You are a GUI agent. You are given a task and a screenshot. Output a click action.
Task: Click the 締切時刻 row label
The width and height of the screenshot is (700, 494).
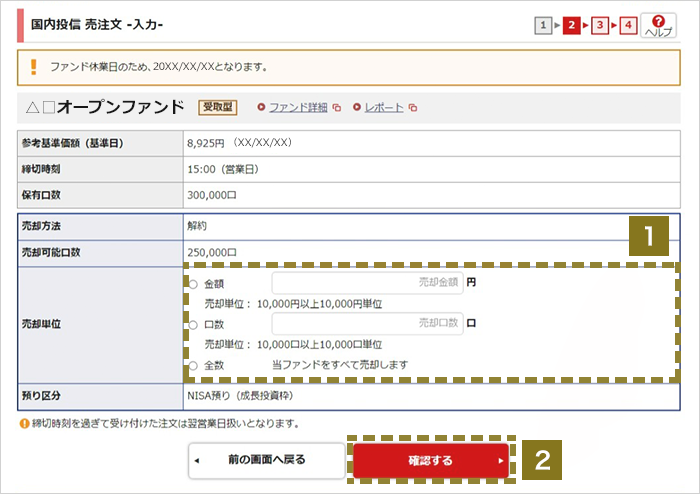(41, 169)
